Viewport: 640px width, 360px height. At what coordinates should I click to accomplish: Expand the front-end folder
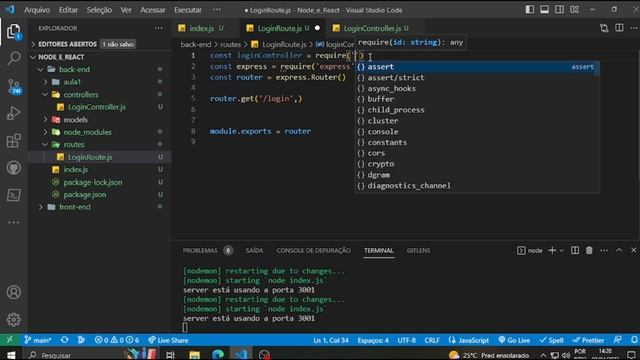click(x=41, y=207)
